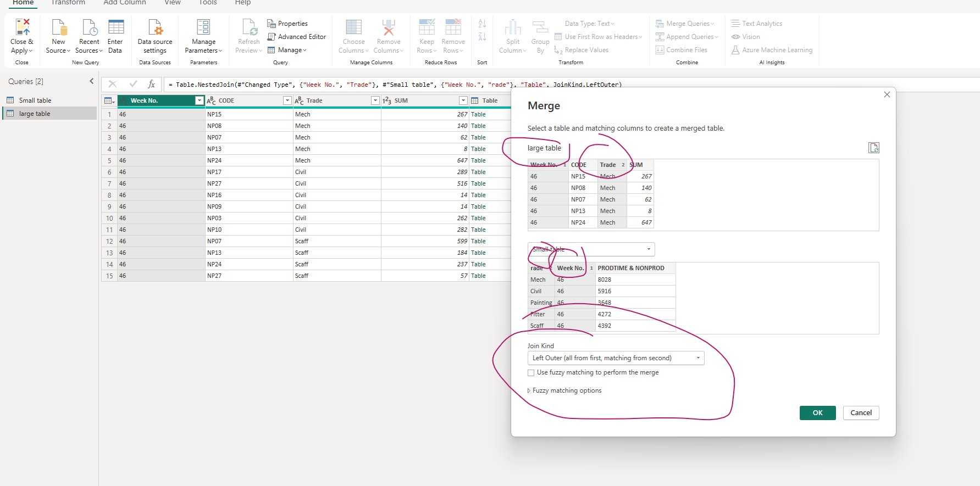980x486 pixels.
Task: Click the Keep Rows icon
Action: (x=427, y=27)
